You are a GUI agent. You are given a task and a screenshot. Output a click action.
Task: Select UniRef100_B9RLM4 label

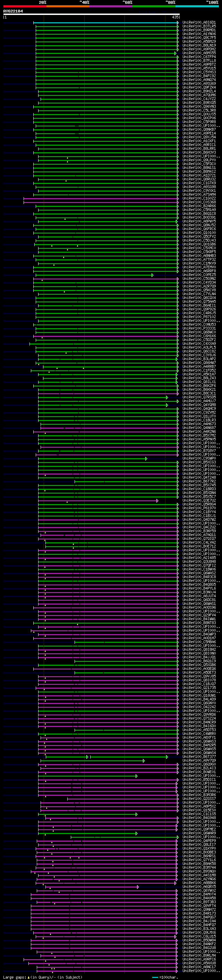click(199, 956)
